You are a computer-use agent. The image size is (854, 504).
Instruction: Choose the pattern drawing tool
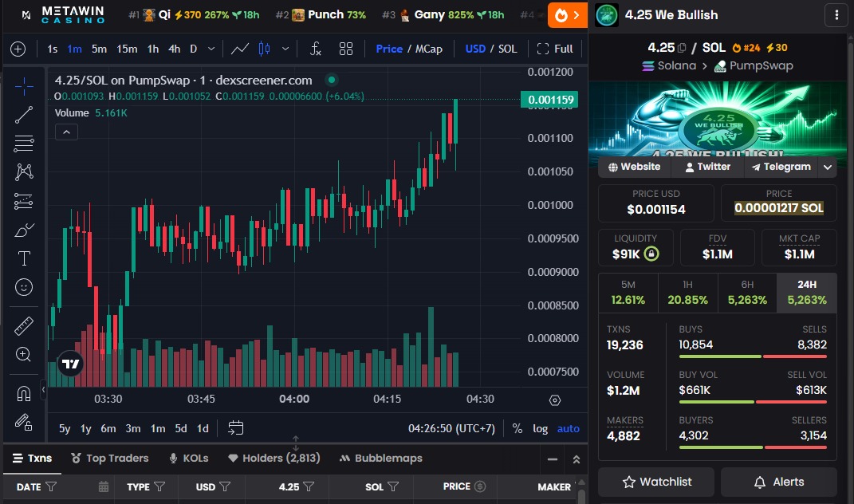coord(23,172)
